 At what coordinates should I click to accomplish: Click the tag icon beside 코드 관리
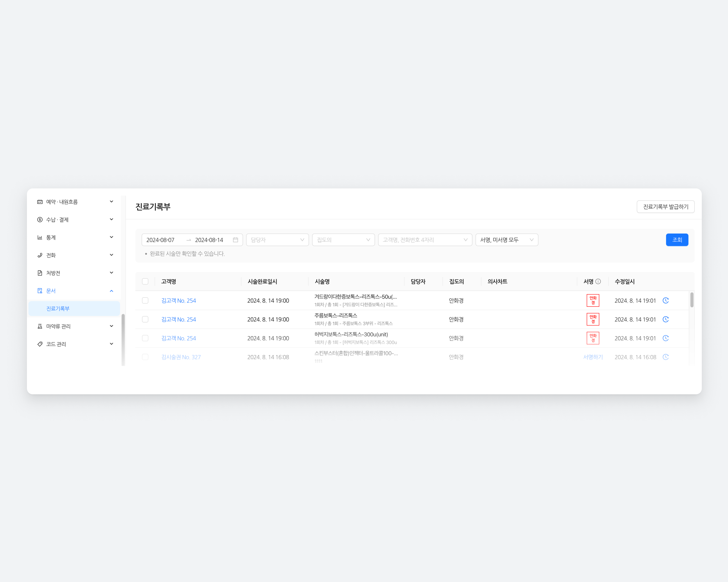40,344
